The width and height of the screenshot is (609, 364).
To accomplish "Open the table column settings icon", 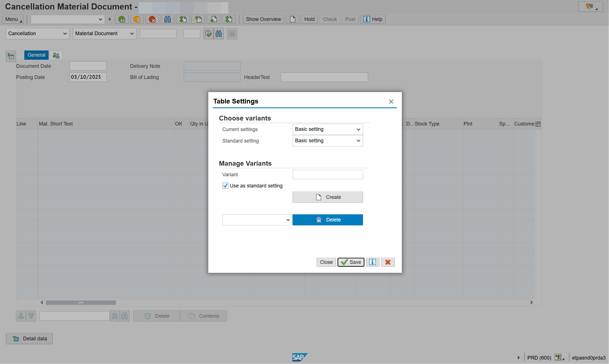I will tap(538, 124).
